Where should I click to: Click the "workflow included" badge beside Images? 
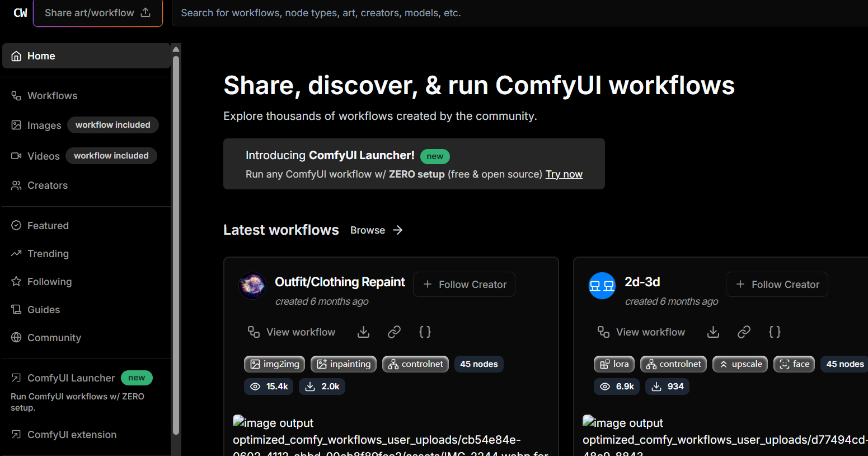click(113, 125)
